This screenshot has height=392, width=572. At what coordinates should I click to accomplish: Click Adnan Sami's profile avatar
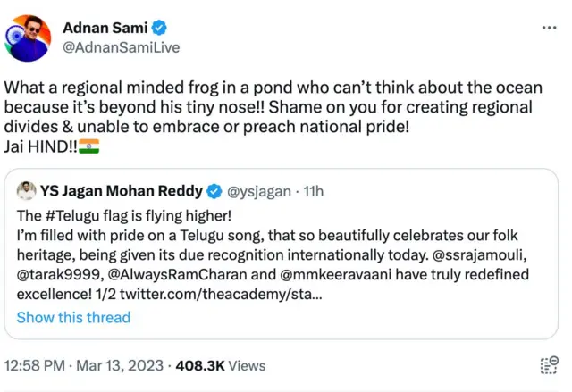(x=25, y=36)
